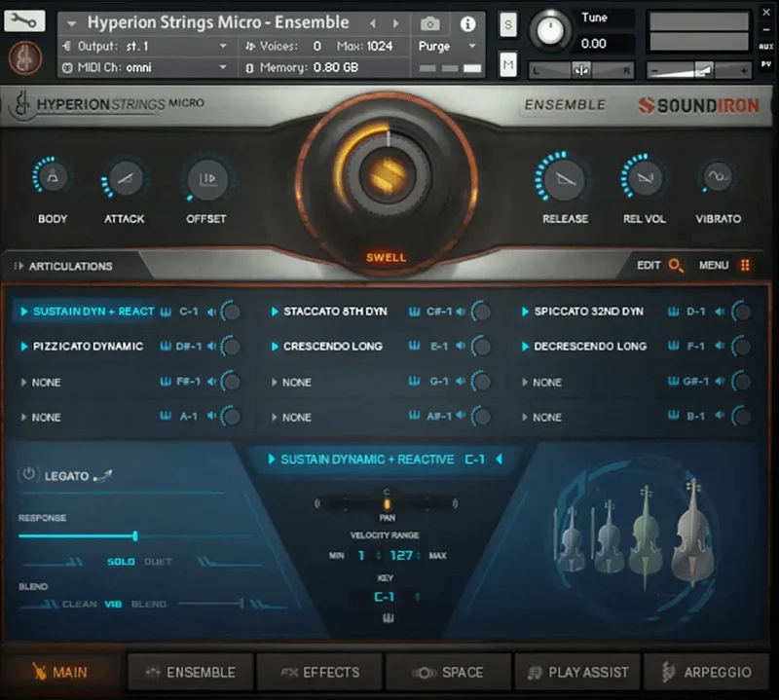Click the Menu button label
The height and width of the screenshot is (700, 779).
(x=714, y=265)
